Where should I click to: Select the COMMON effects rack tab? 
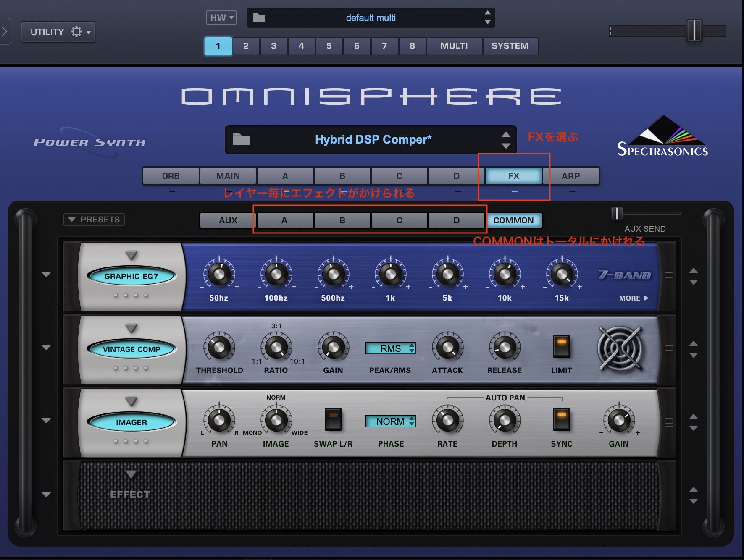[514, 220]
